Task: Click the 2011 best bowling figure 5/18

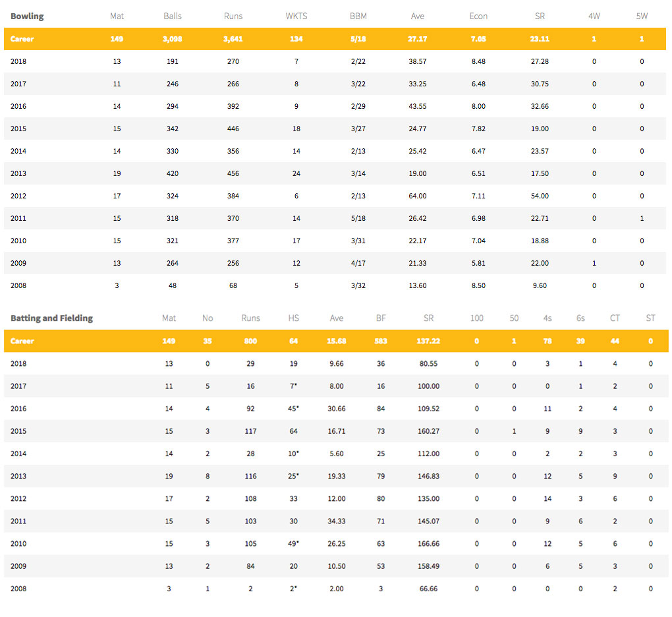Action: (358, 218)
